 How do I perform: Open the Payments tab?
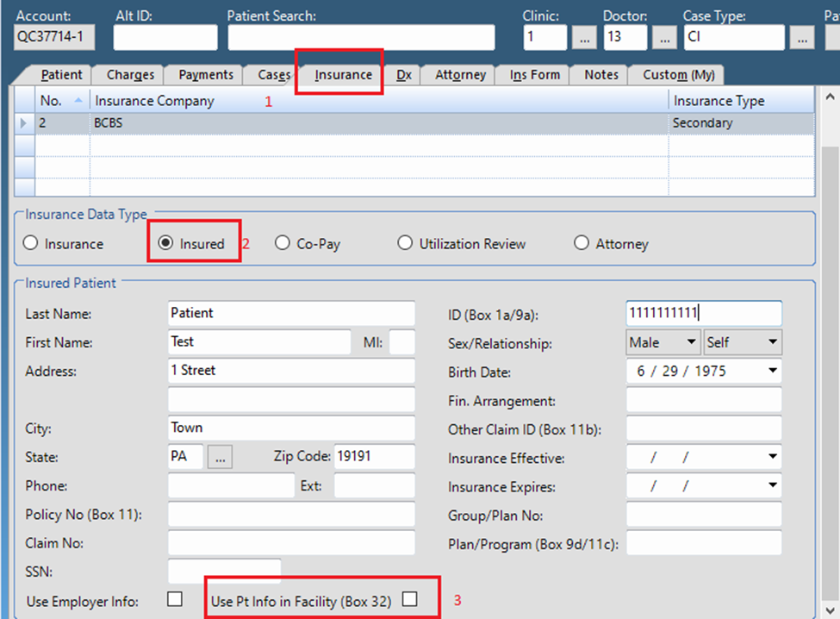(206, 74)
